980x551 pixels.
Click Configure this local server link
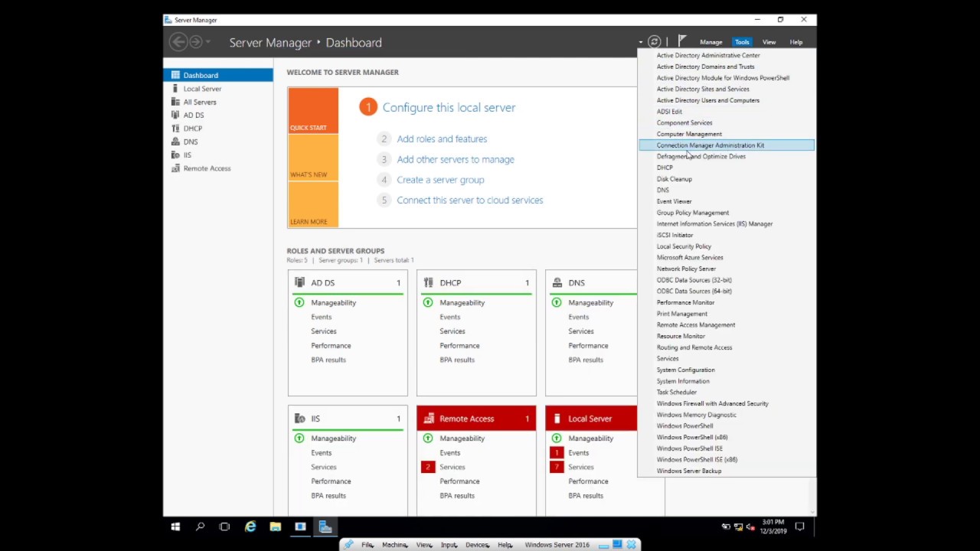coord(449,108)
